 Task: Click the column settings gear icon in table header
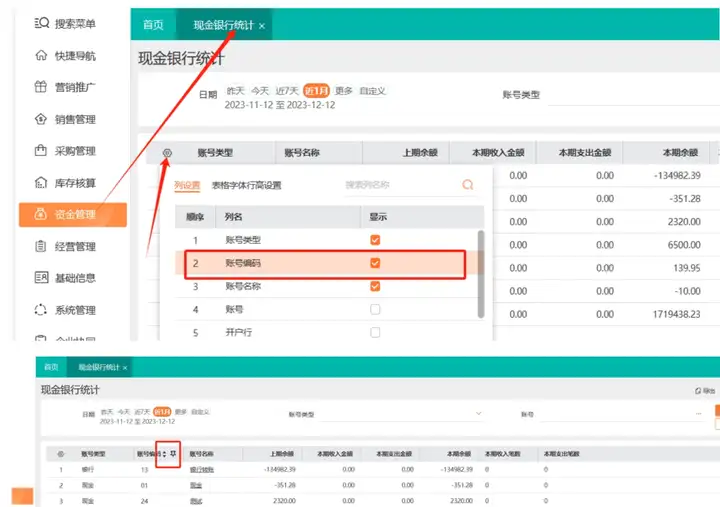(167, 153)
